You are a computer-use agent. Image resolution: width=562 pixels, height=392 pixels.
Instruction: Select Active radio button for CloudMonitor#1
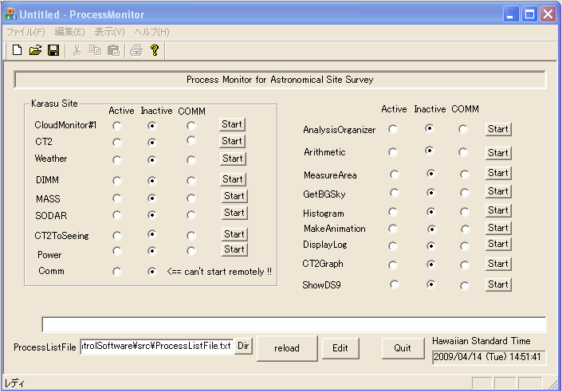118,126
